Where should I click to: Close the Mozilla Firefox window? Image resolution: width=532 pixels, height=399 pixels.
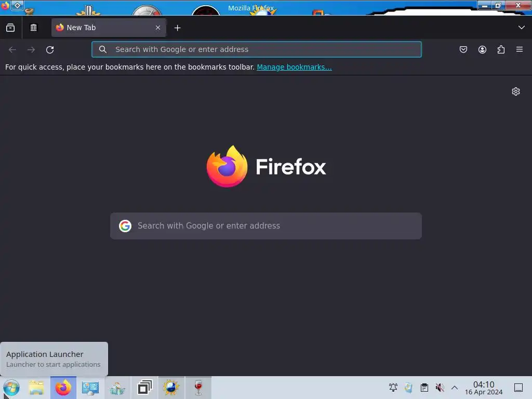(518, 5)
